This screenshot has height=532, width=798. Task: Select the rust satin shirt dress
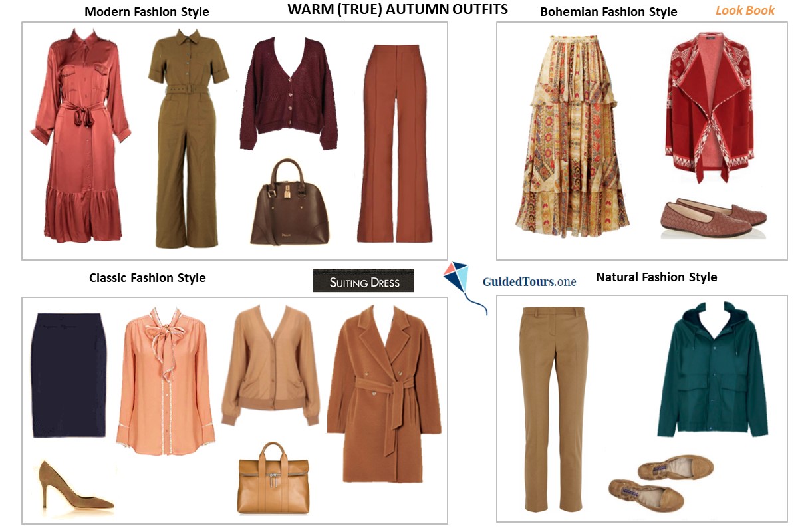pos(80,135)
